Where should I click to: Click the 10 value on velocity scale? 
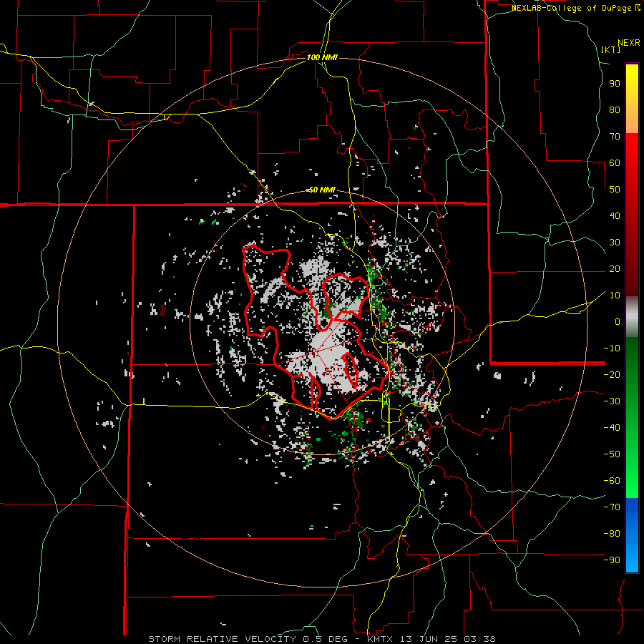[615, 296]
